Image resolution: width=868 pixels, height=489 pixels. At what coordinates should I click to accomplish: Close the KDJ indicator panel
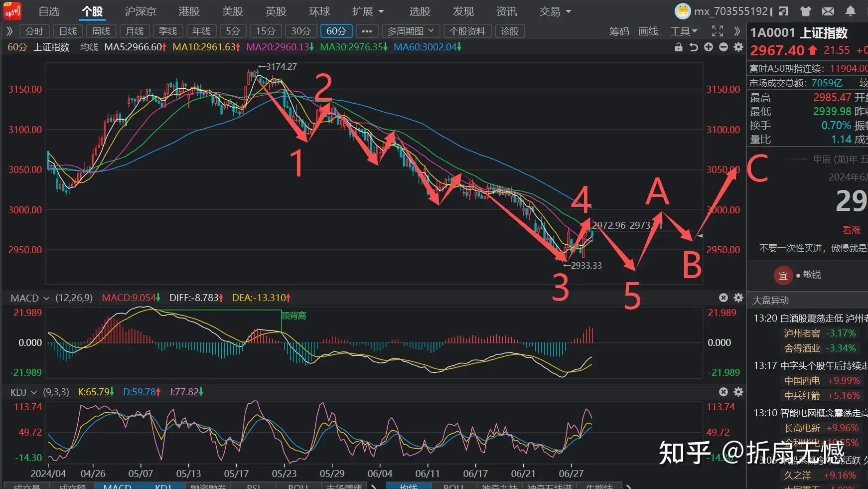click(x=723, y=392)
